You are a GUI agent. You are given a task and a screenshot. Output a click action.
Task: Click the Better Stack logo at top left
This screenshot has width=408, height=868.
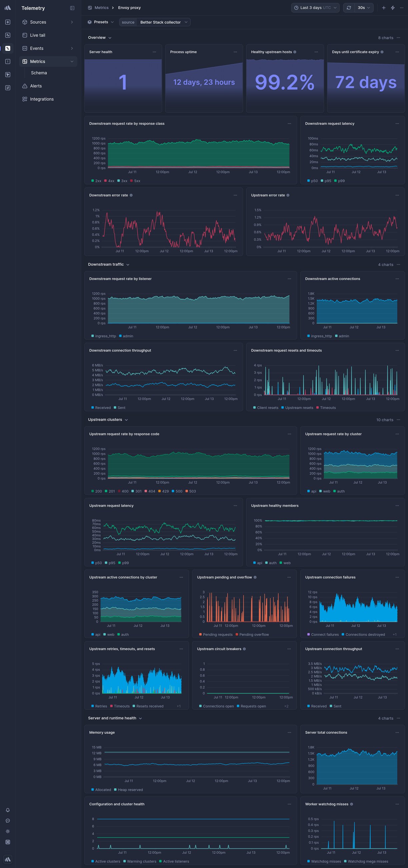coord(8,8)
